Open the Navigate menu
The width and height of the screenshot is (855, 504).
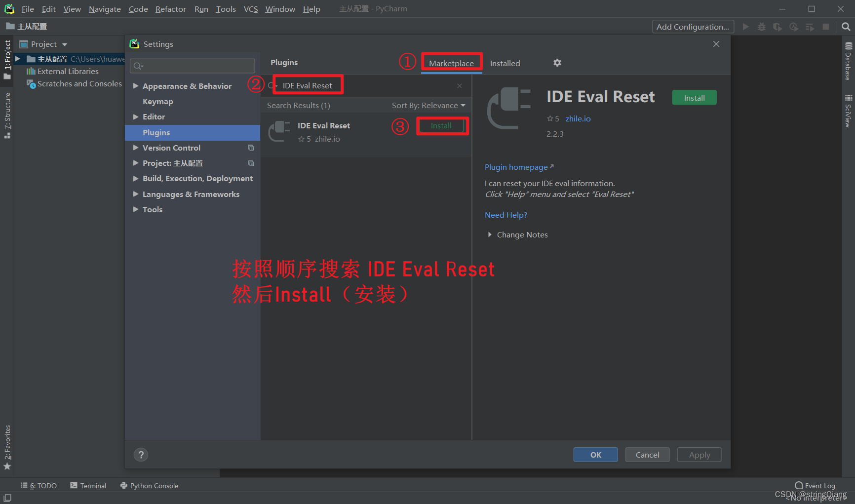(x=105, y=9)
